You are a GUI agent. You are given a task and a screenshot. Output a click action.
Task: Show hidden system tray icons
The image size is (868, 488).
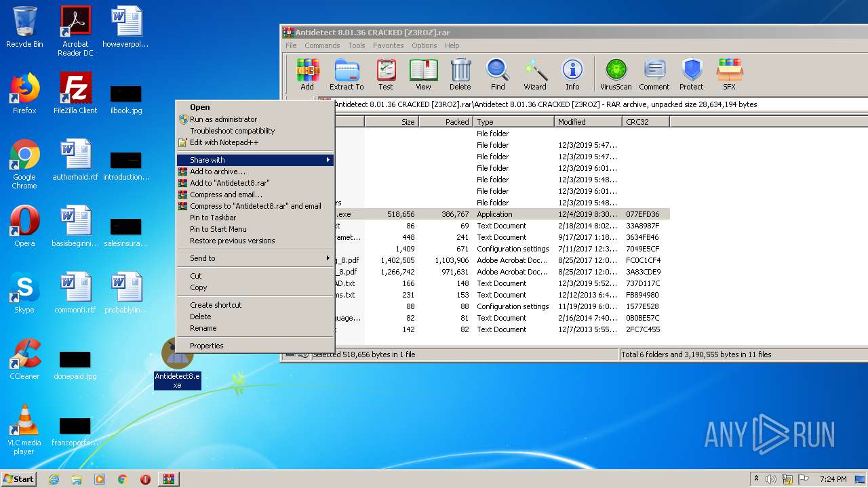[x=756, y=479]
